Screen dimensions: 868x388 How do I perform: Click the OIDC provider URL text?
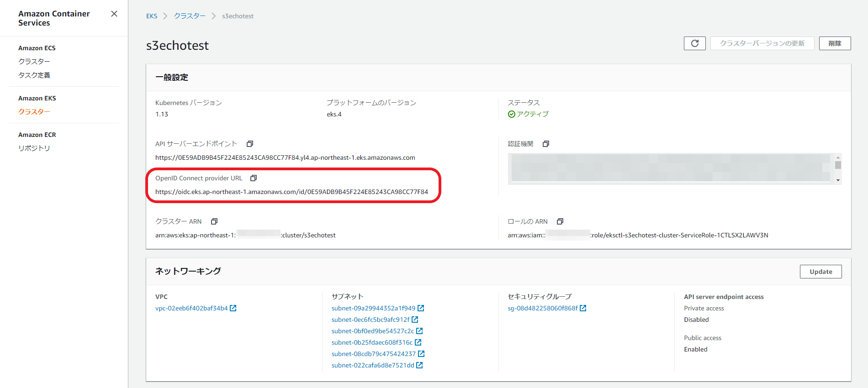[x=291, y=192]
